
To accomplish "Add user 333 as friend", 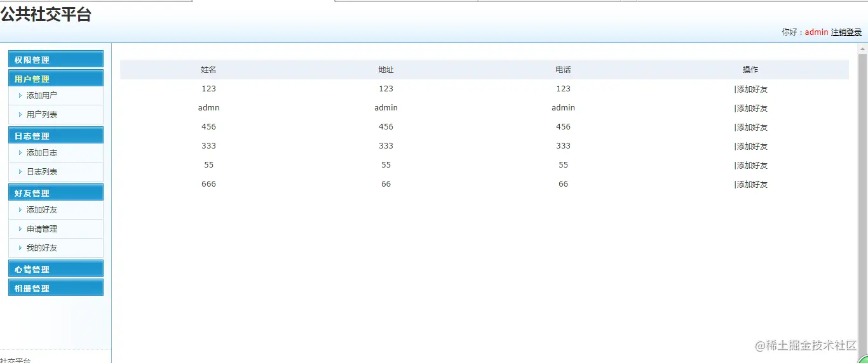I will [x=752, y=147].
